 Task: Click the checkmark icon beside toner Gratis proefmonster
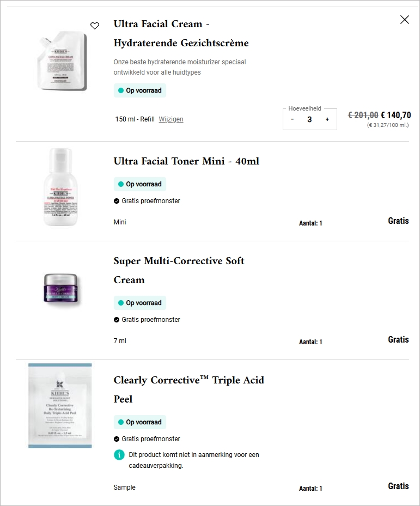[x=117, y=201]
